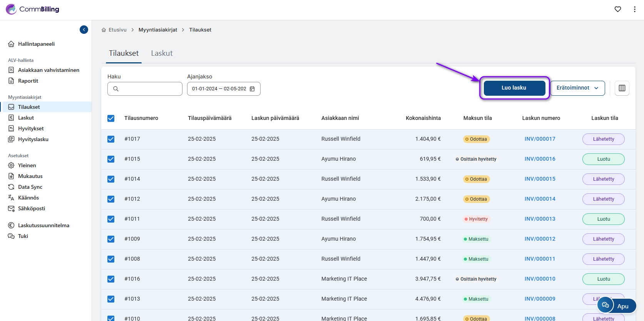
Task: Select Hyvitykset in the sidebar menu
Action: coord(31,128)
